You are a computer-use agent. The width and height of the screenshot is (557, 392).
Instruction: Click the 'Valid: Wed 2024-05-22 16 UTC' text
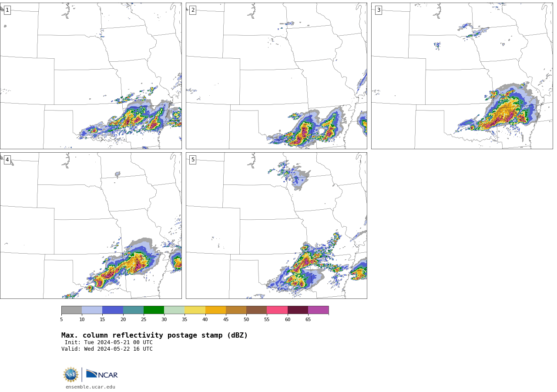coord(107,349)
